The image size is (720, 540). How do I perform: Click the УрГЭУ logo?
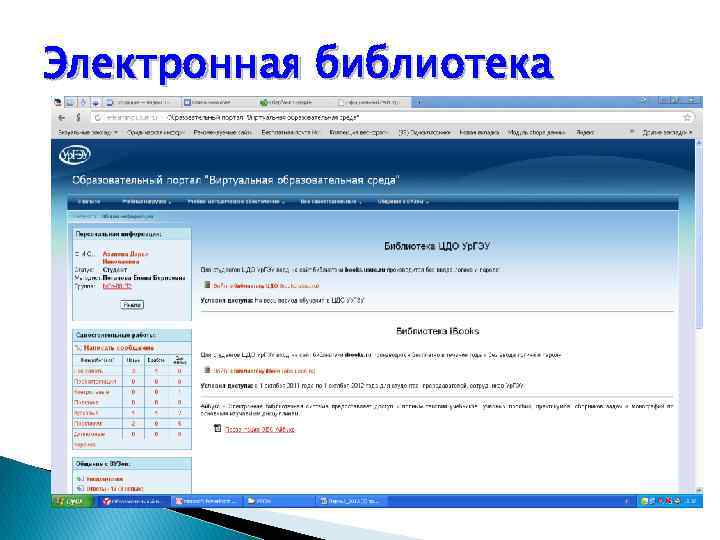click(75, 155)
